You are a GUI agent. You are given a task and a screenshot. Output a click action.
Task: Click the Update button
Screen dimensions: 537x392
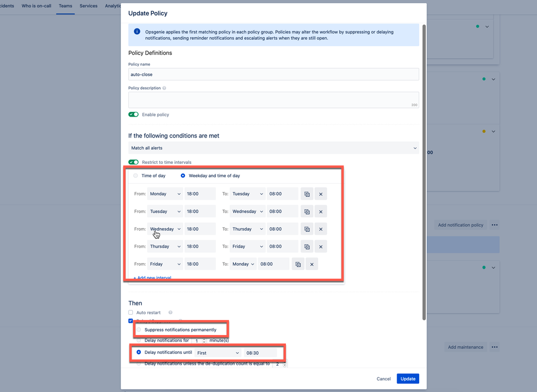point(408,379)
